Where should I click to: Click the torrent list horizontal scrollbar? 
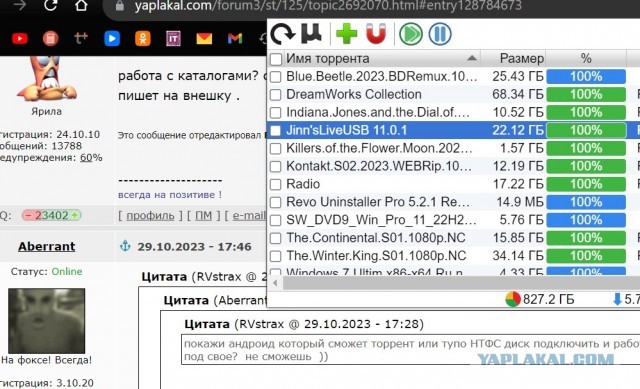[x=461, y=283]
